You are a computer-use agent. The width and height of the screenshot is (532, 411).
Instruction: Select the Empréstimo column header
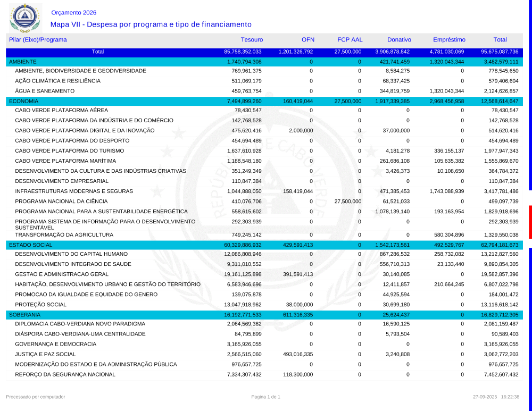(x=449, y=40)
